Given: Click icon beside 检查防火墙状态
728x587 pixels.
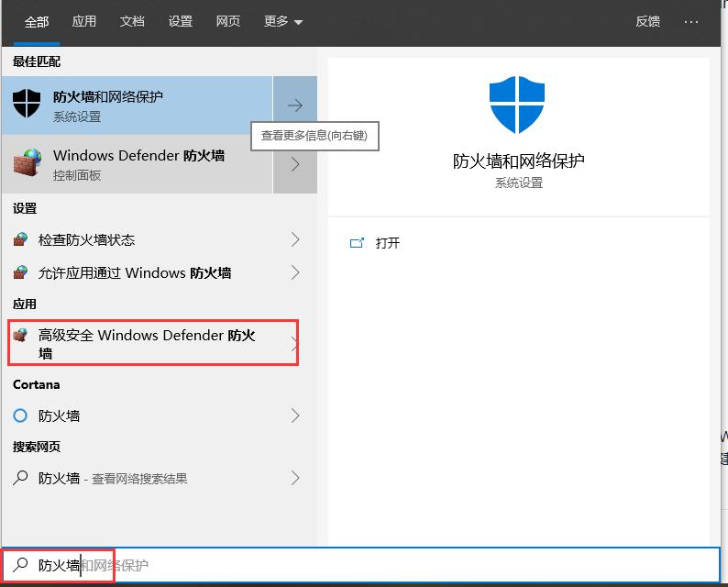Looking at the screenshot, I should 20,239.
